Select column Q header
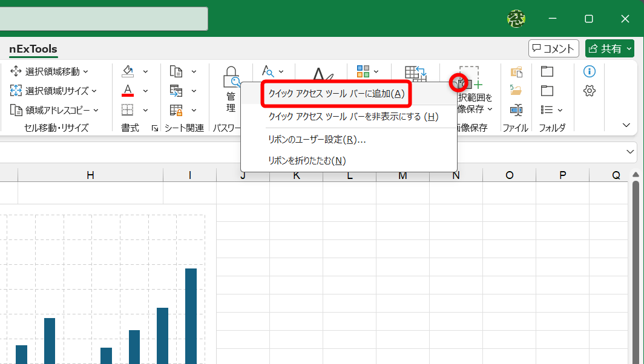Viewport: 644px width, 364px height. [x=616, y=175]
